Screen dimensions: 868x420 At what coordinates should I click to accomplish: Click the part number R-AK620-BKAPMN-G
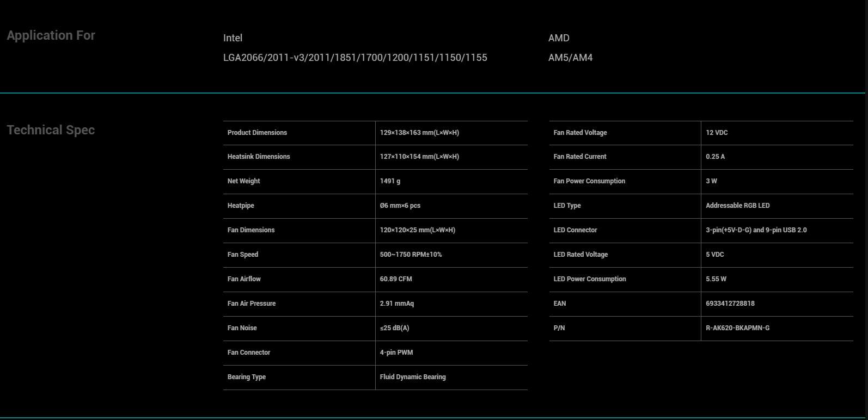click(737, 328)
